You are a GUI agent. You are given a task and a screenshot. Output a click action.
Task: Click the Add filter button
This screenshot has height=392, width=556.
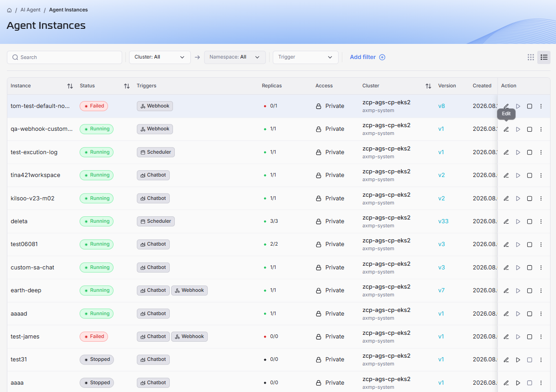point(367,57)
